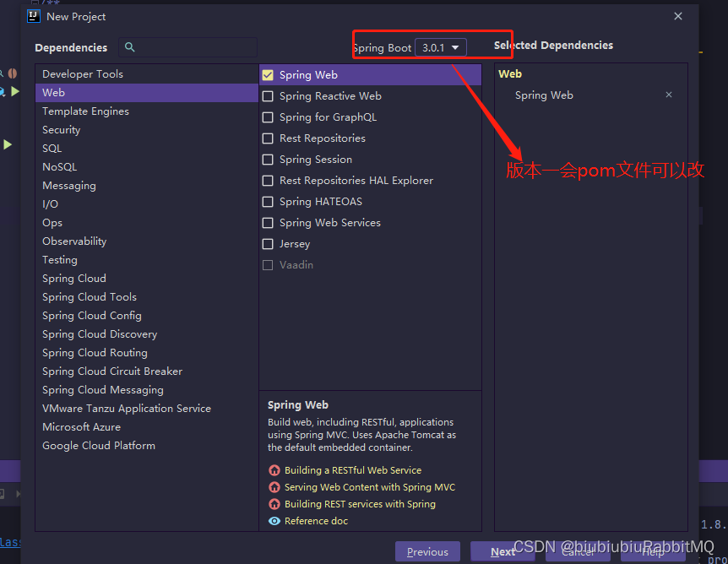Open the Spring Boot version dropdown
The width and height of the screenshot is (728, 564).
tap(440, 47)
